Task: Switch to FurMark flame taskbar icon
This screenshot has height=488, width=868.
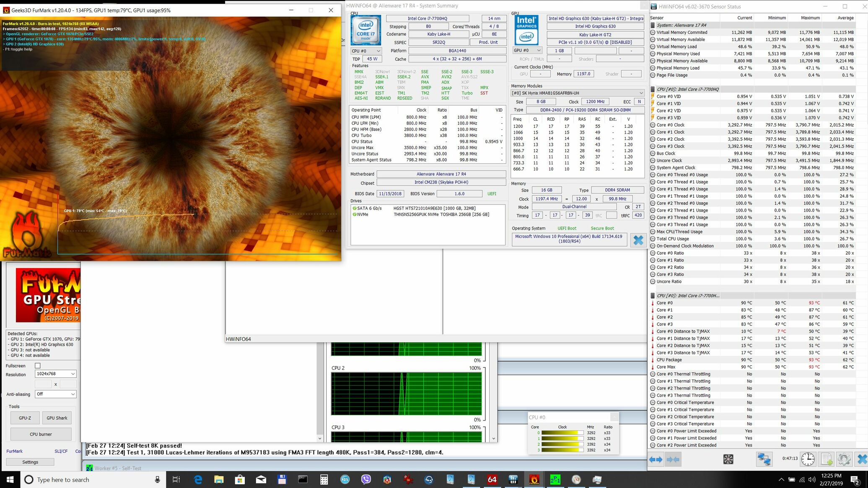Action: pyautogui.click(x=534, y=480)
